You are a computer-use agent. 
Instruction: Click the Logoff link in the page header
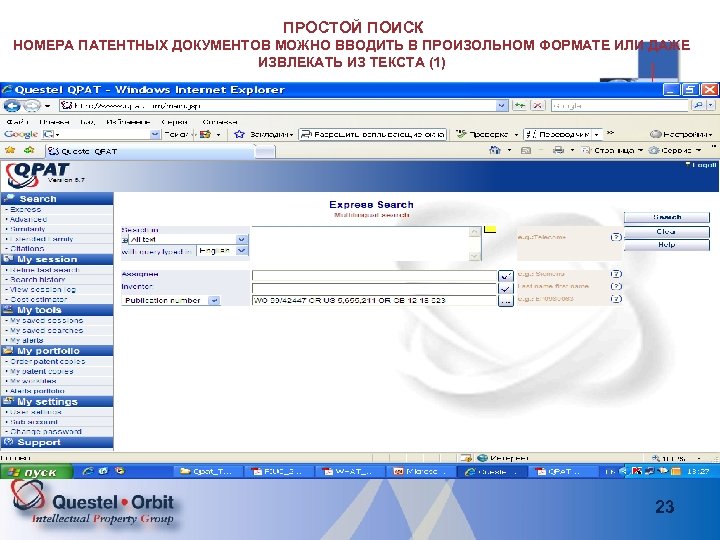[x=701, y=165]
